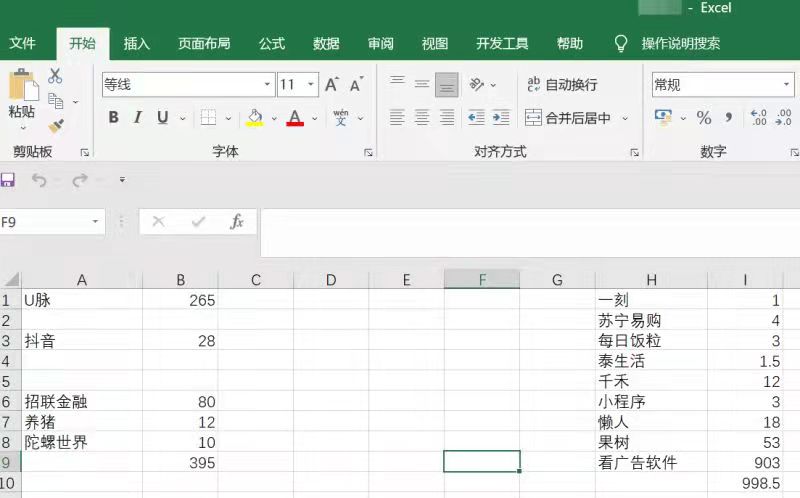Image resolution: width=800 pixels, height=498 pixels.
Task: Click the lightbulb 操作说明搜索 search
Action: (x=667, y=43)
